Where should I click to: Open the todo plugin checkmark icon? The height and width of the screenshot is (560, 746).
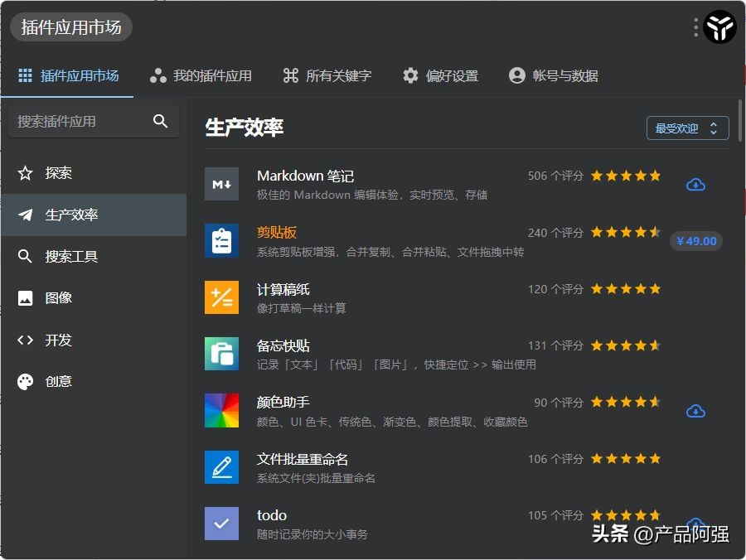coord(221,524)
